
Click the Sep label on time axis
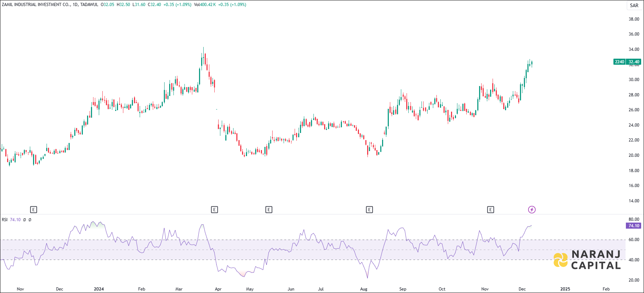pyautogui.click(x=403, y=289)
